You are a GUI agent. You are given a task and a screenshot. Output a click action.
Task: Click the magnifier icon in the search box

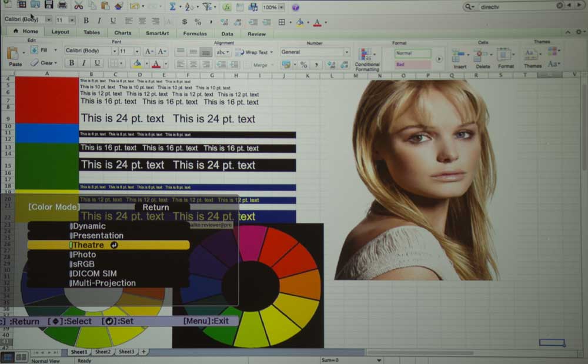(x=468, y=6)
